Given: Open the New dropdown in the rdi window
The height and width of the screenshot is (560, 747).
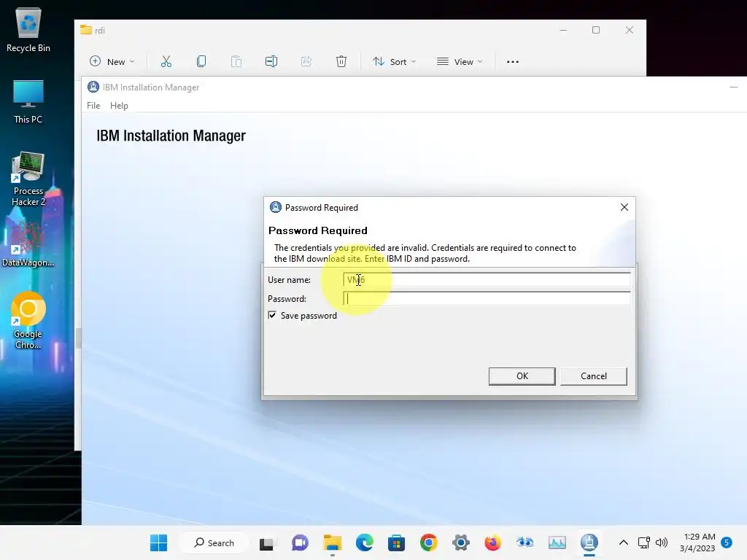Looking at the screenshot, I should click(x=112, y=61).
